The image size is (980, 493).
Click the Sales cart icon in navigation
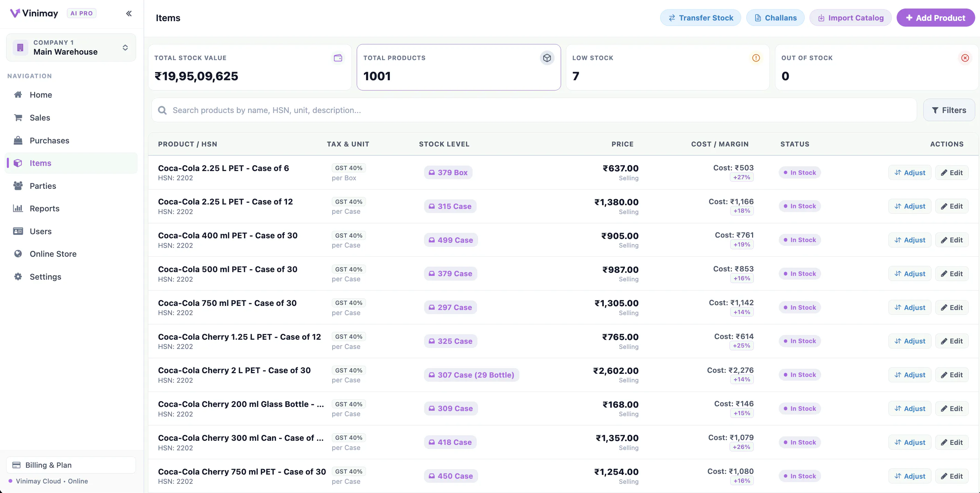click(18, 117)
